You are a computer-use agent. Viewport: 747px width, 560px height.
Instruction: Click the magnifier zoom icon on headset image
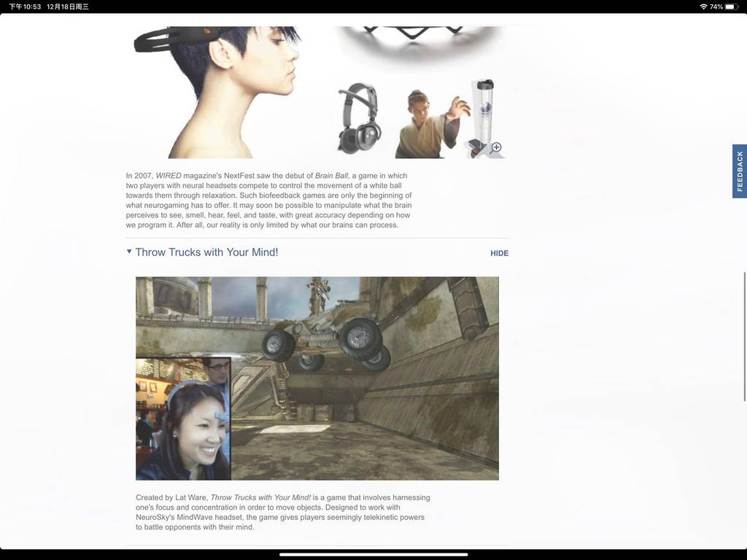coord(496,147)
